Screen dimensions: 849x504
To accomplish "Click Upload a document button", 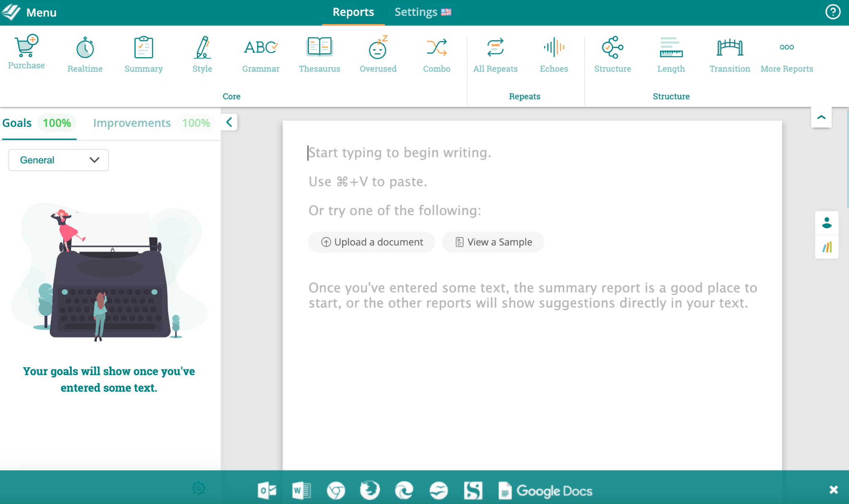I will (372, 242).
